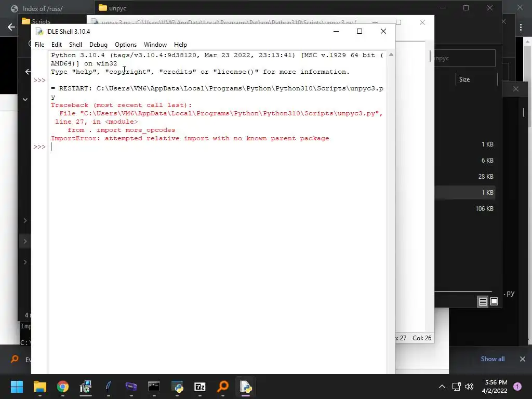Click the back arrow in Scripts Explorer window
532x399 pixels.
[x=28, y=72]
